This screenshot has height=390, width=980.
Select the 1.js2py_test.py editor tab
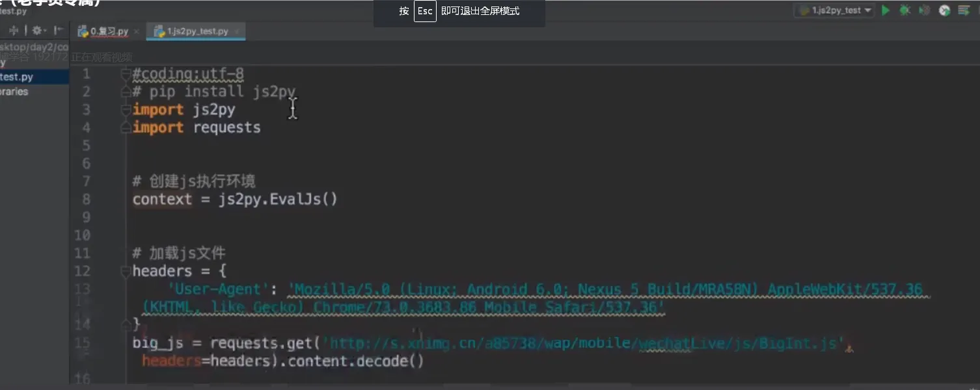197,31
